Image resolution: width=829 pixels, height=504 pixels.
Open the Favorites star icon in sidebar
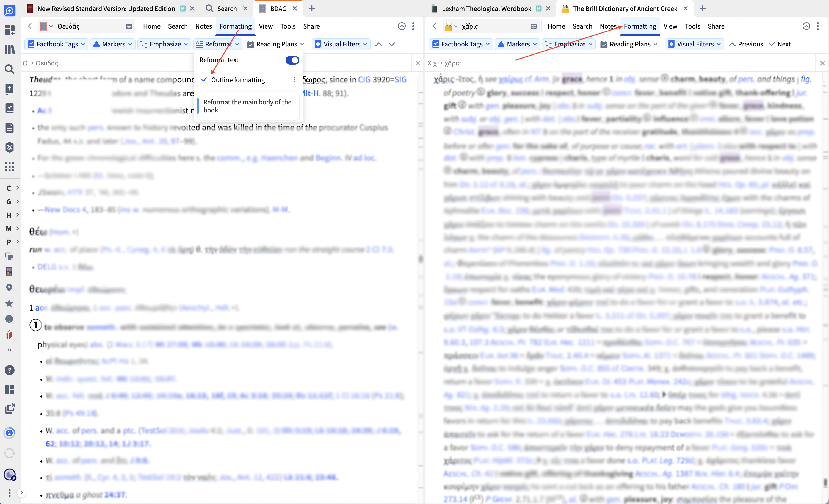9,303
